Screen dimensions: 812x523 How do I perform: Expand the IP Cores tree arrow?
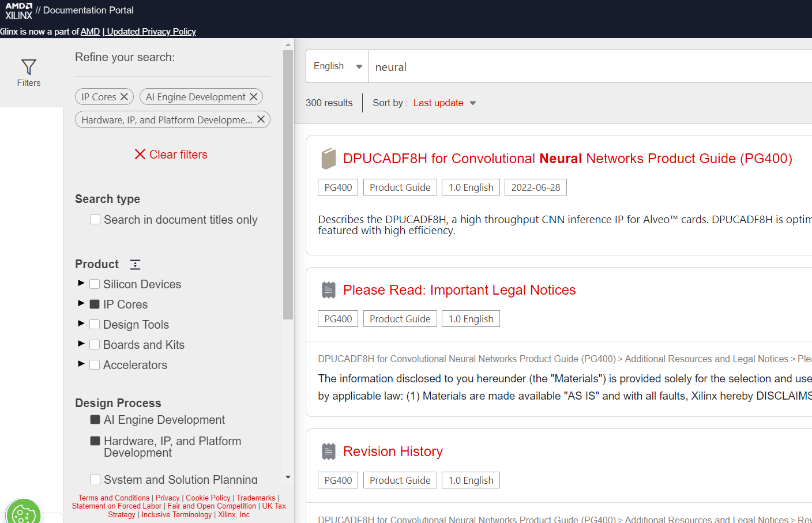click(81, 303)
